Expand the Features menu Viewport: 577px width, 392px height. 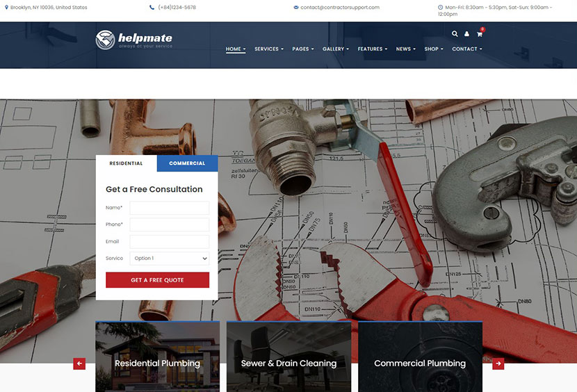pos(373,49)
